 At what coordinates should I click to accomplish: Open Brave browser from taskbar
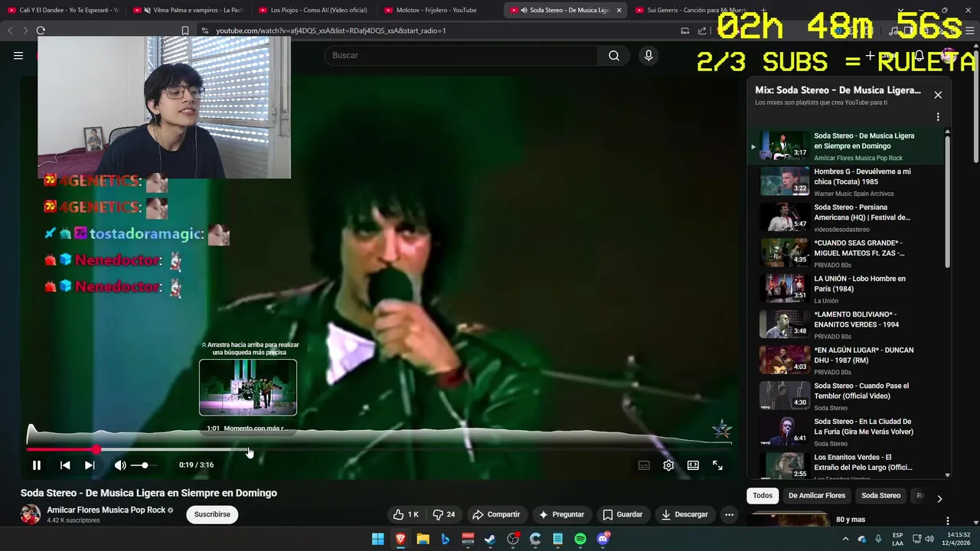click(400, 539)
